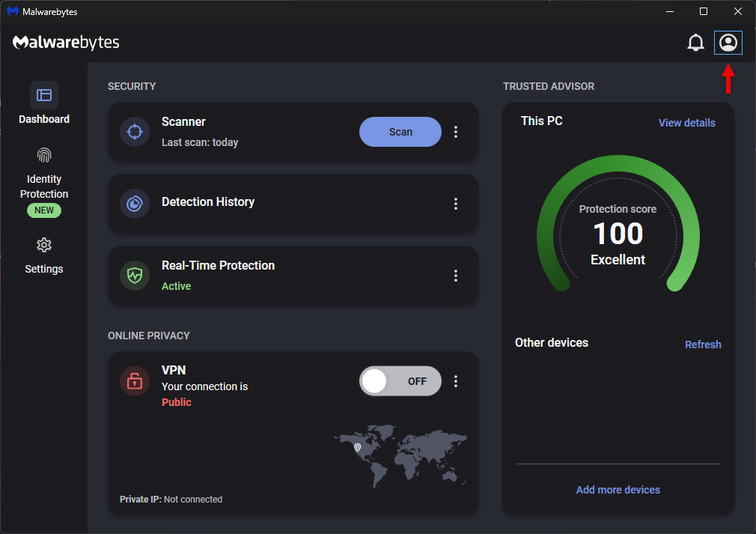Click Add more devices link
The width and height of the screenshot is (756, 534).
(x=618, y=490)
